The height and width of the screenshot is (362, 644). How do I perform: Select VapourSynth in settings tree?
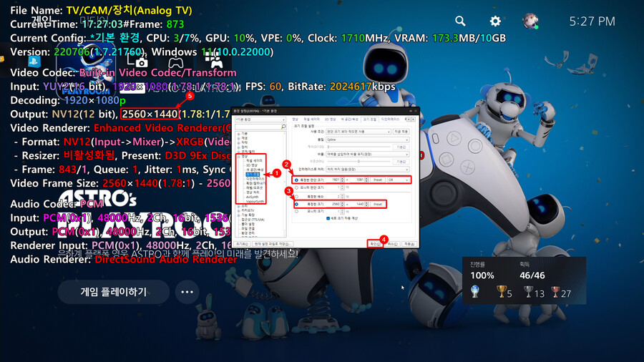click(x=255, y=202)
